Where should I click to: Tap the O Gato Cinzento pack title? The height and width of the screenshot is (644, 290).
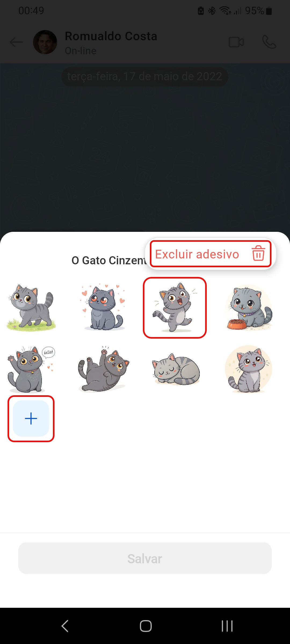(109, 260)
